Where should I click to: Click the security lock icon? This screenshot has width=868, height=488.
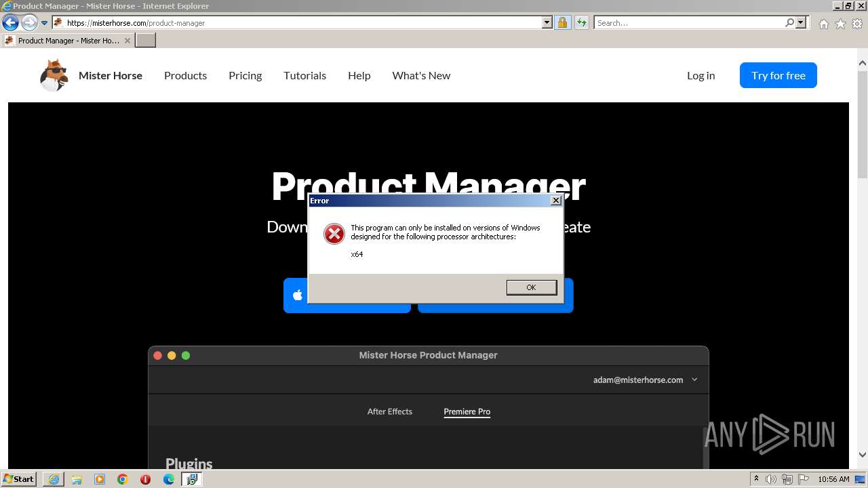click(562, 22)
